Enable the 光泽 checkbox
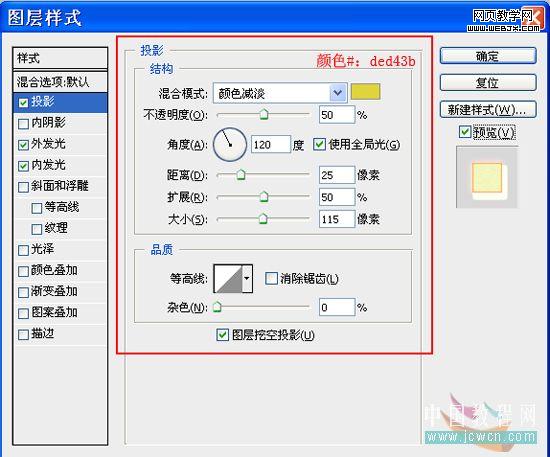 click(x=24, y=250)
